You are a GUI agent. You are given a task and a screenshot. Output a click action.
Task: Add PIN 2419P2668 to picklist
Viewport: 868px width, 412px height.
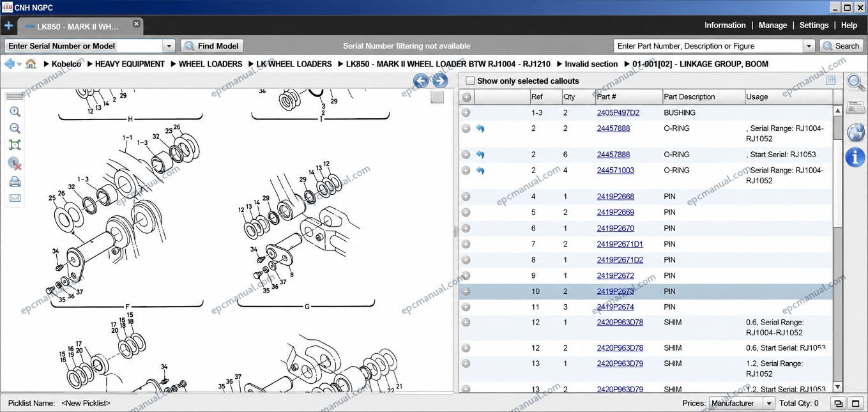[466, 197]
